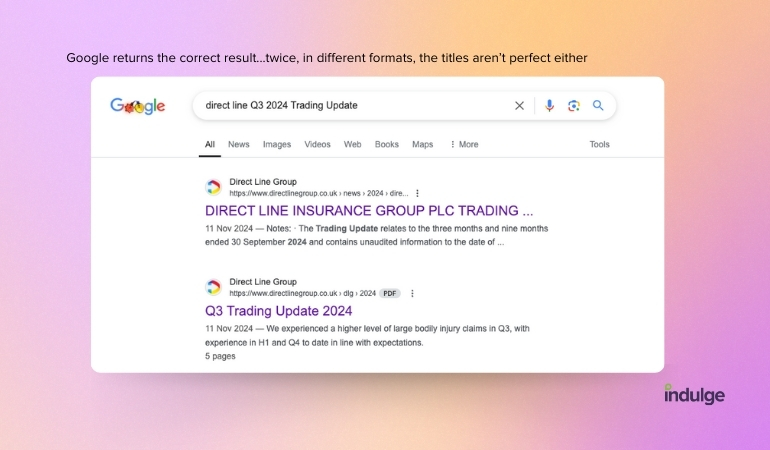
Task: Click the indulge logo
Action: point(694,394)
